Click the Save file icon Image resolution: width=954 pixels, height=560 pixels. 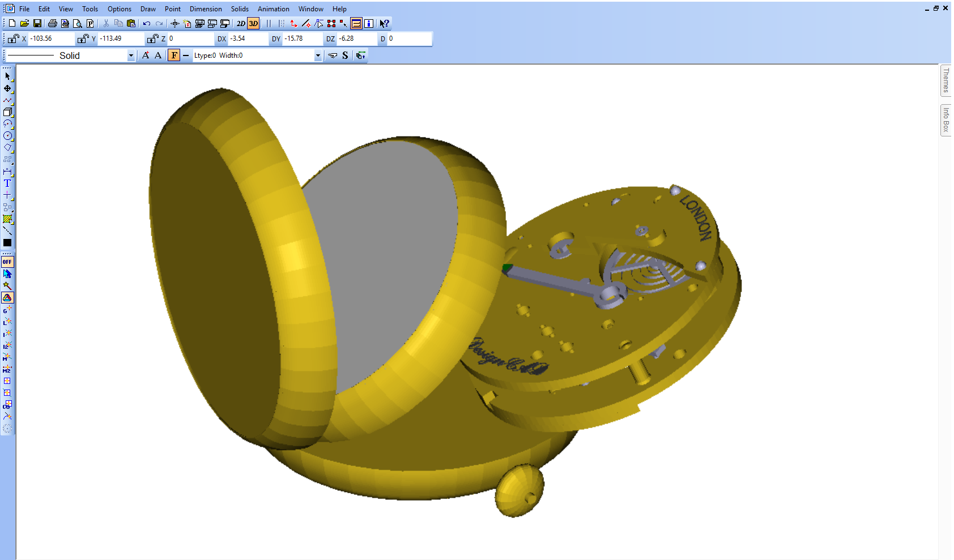[37, 23]
